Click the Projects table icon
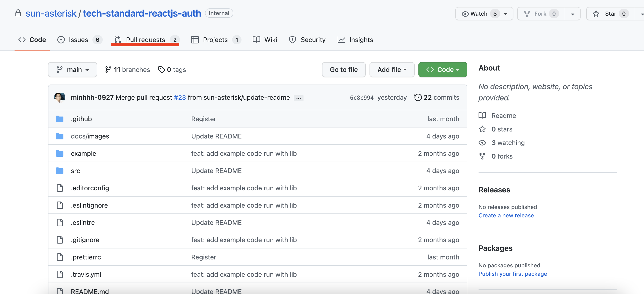 [x=195, y=40]
